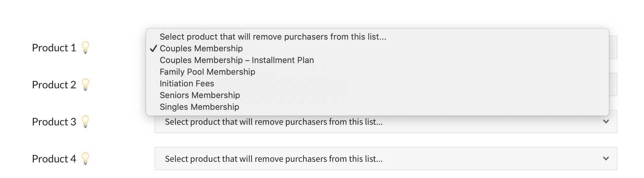
Task: Select Family Pool Membership option
Action: point(207,72)
